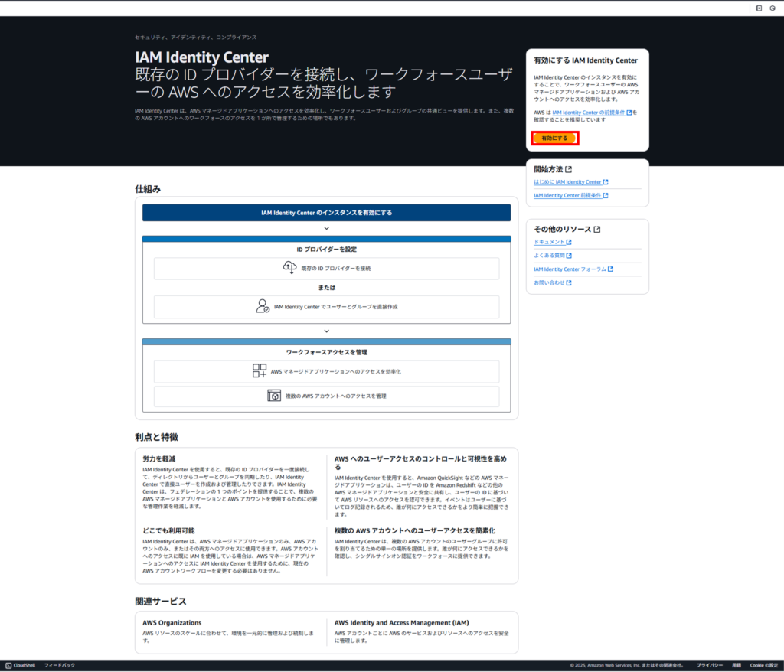Open 用語 link in footer
The image size is (784, 672).
(737, 666)
